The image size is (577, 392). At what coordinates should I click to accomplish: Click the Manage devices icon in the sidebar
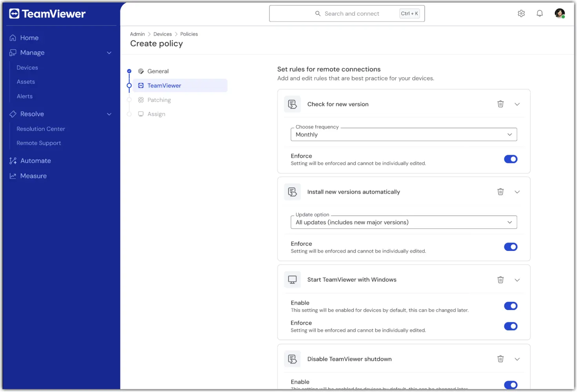click(13, 53)
